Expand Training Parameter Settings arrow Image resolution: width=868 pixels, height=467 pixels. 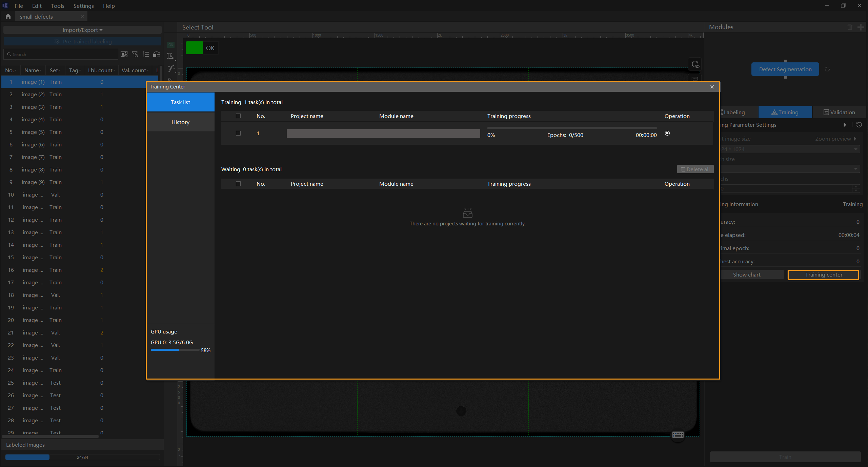click(845, 125)
